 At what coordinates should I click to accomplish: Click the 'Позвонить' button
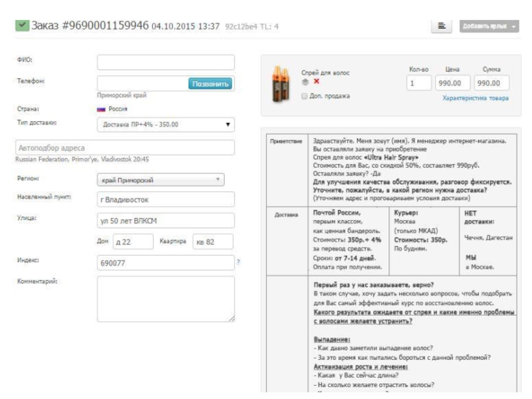(x=210, y=84)
